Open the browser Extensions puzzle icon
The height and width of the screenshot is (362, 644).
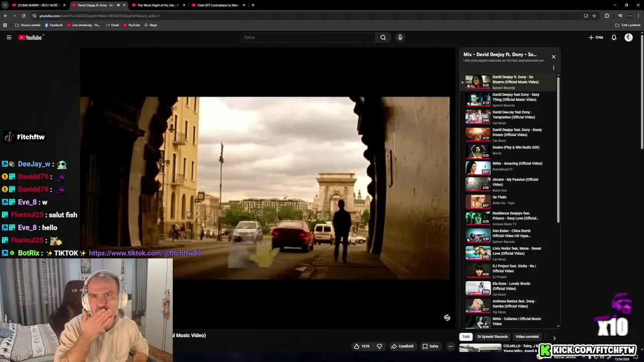[607, 16]
